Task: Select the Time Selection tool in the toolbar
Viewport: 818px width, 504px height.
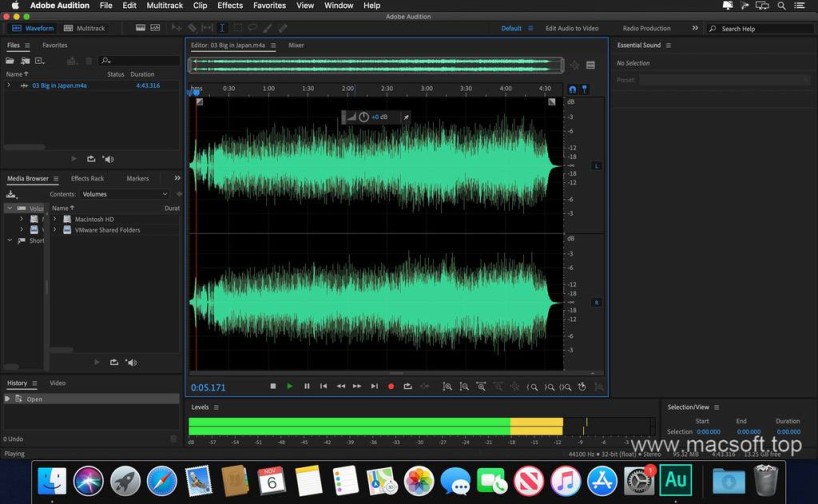Action: [x=222, y=28]
